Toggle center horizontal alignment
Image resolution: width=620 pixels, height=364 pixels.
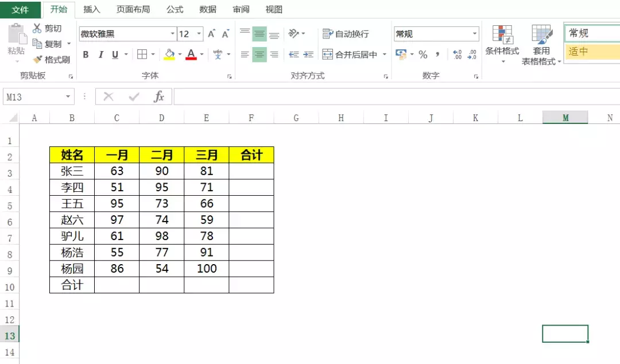pos(259,54)
